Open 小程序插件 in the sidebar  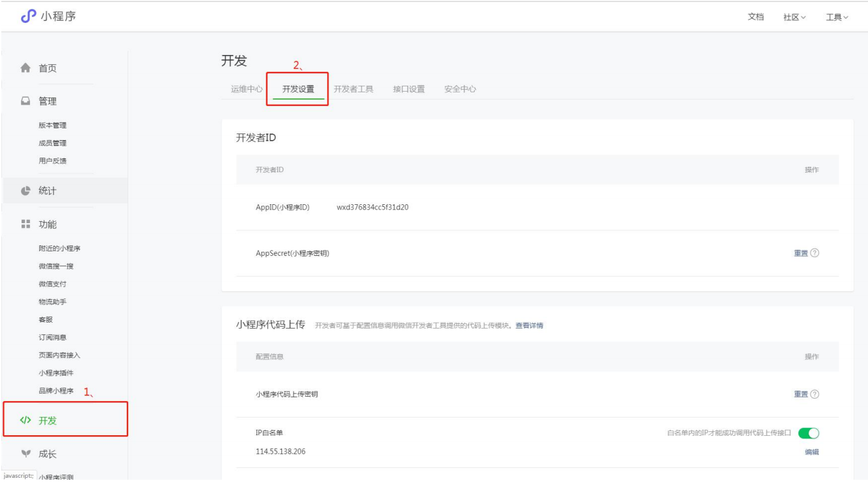point(56,373)
